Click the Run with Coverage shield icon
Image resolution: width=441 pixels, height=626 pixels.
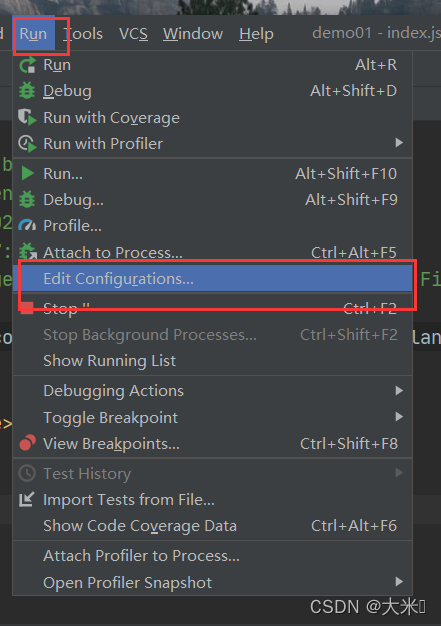27,117
